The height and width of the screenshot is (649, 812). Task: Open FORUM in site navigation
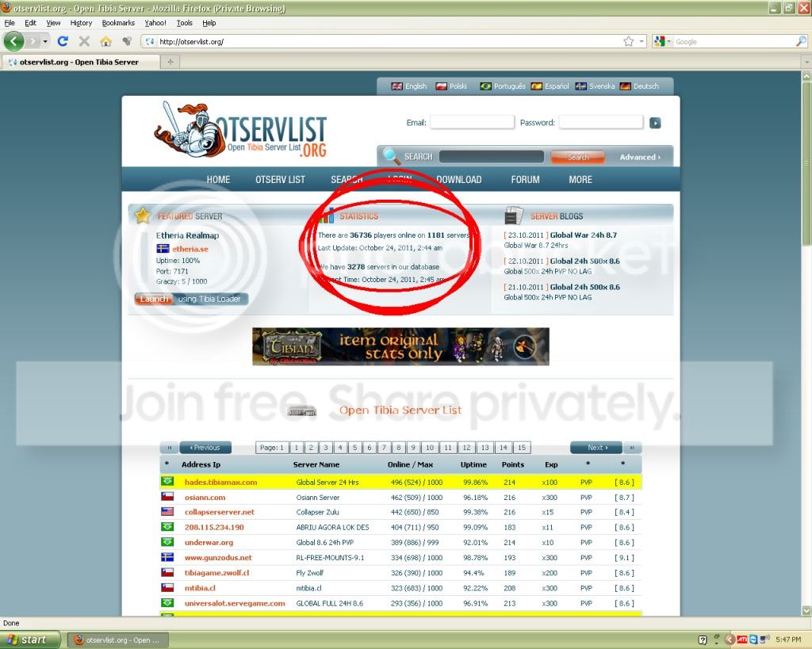pos(525,180)
